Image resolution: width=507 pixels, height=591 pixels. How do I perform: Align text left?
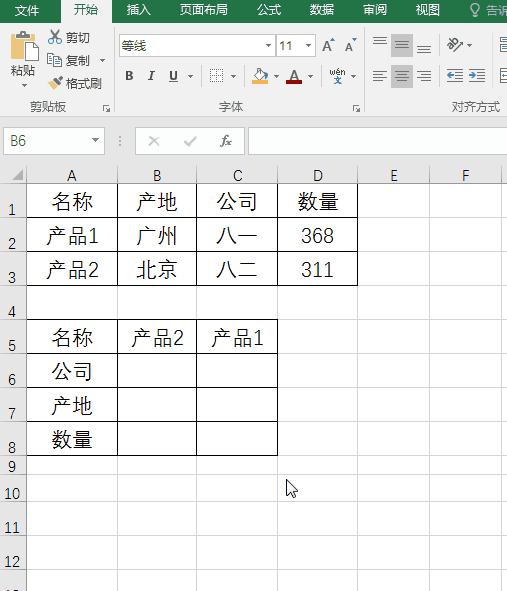point(380,76)
